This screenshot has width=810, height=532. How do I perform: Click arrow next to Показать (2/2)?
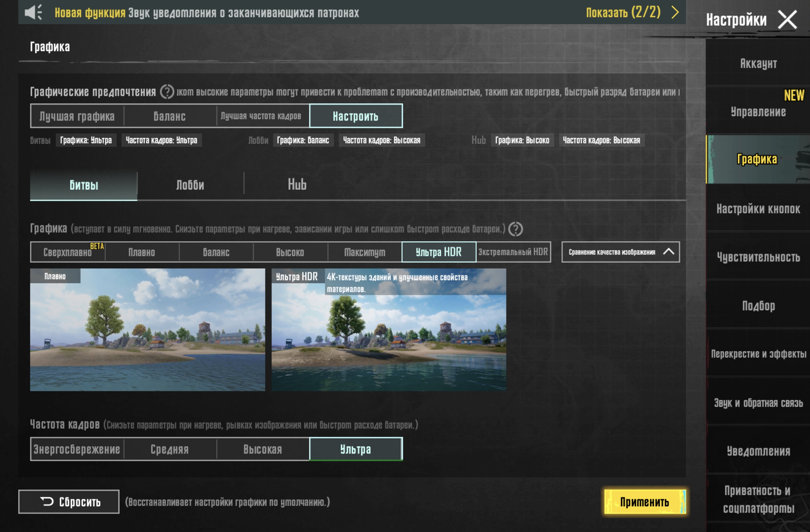(675, 13)
